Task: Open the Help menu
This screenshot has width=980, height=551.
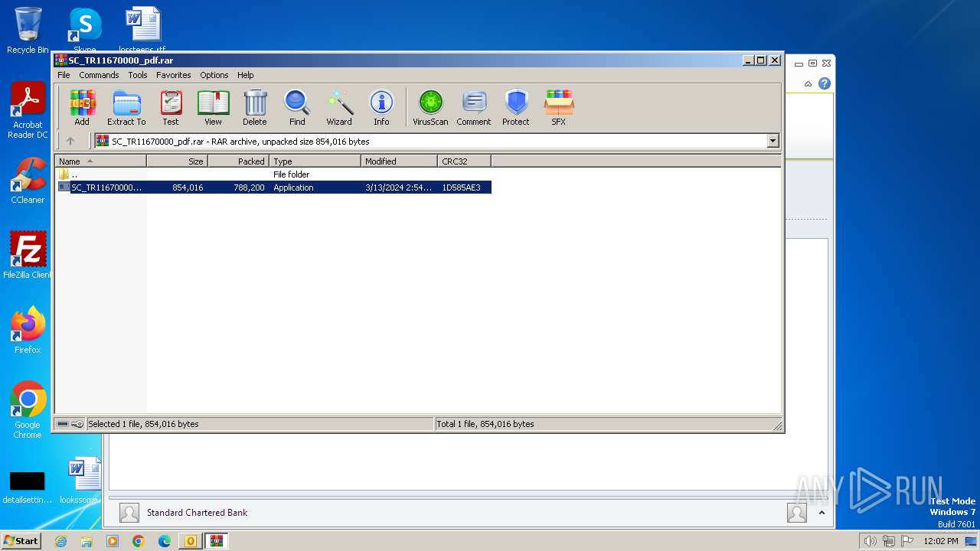Action: click(x=245, y=75)
